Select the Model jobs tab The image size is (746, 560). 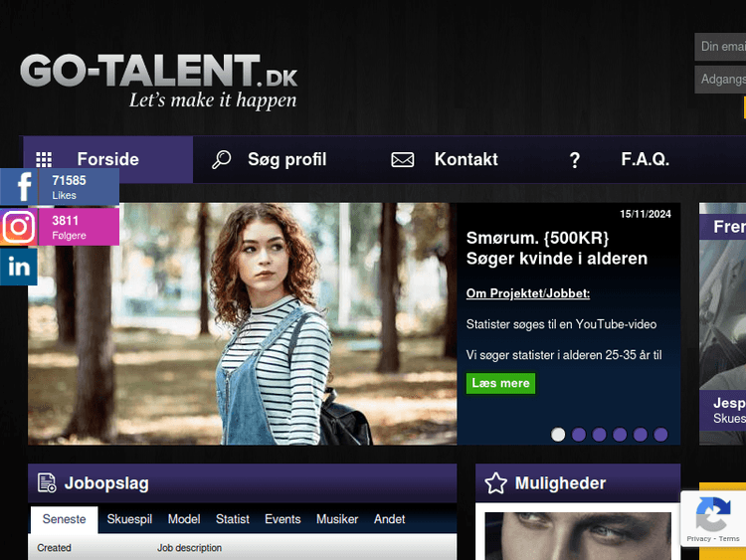[x=184, y=519]
